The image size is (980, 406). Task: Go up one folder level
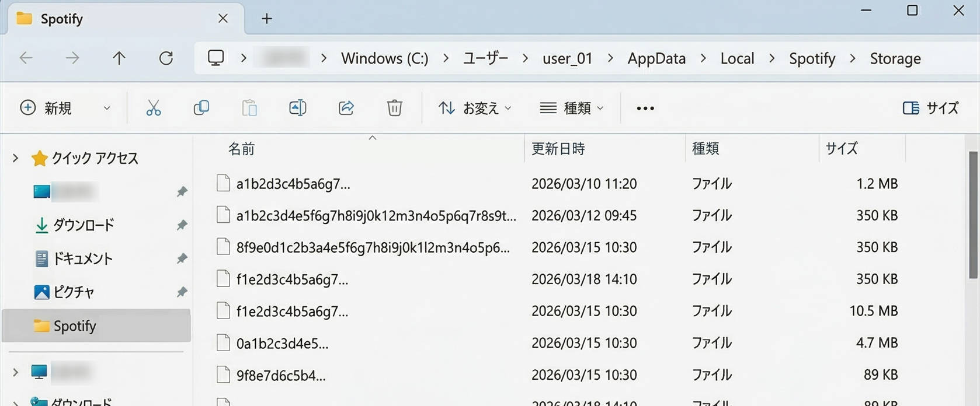[x=119, y=58]
